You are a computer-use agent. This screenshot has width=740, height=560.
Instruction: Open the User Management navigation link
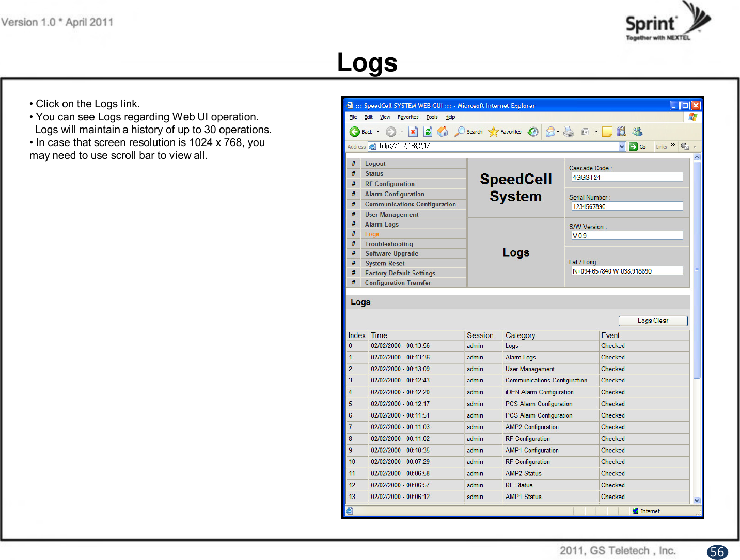coord(391,215)
